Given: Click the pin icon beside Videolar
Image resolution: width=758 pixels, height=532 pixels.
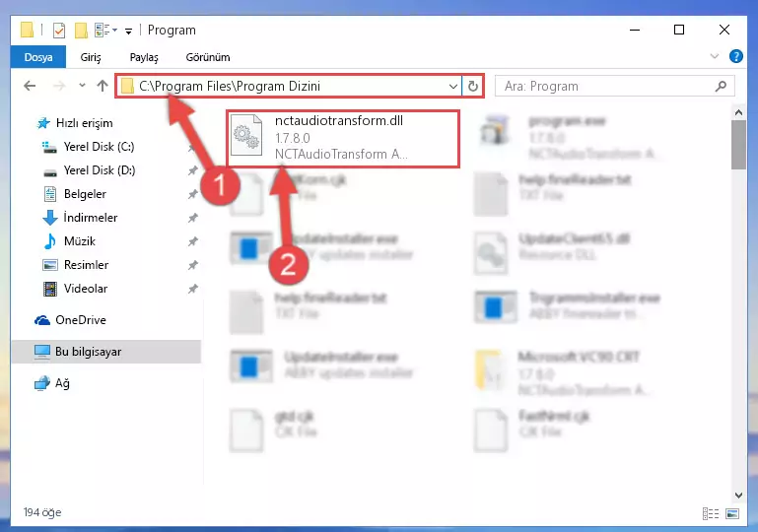Looking at the screenshot, I should 192,289.
